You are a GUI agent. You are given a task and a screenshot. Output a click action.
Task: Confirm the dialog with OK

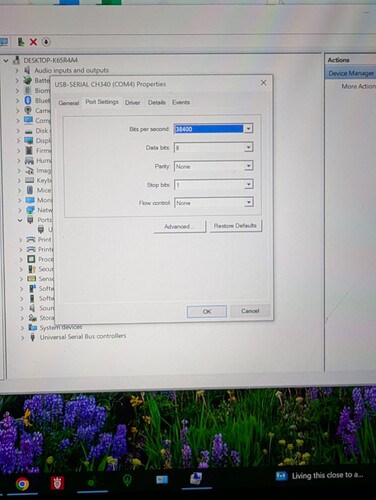pos(207,311)
